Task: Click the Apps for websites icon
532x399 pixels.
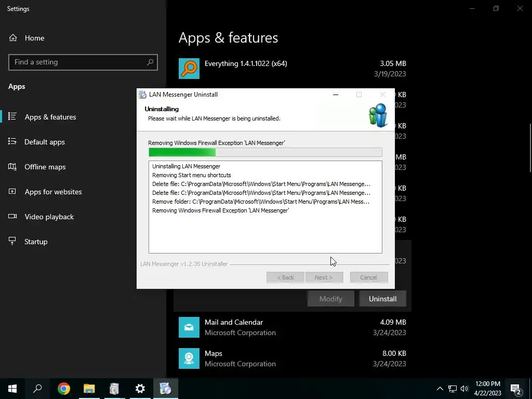Action: click(12, 192)
